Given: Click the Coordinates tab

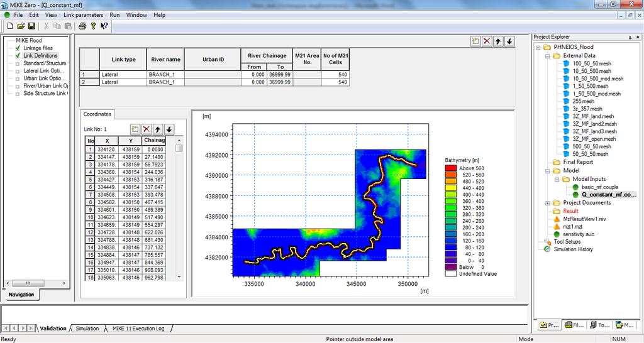Looking at the screenshot, I should [97, 114].
